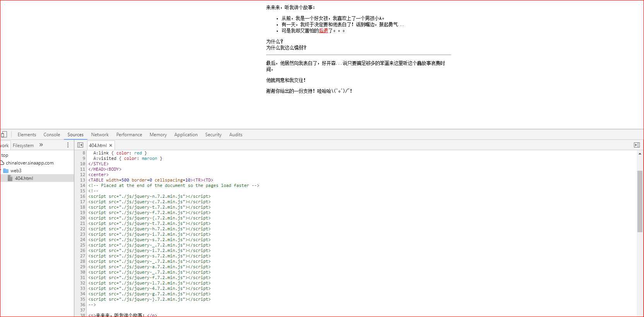Open the Console panel

tap(51, 135)
